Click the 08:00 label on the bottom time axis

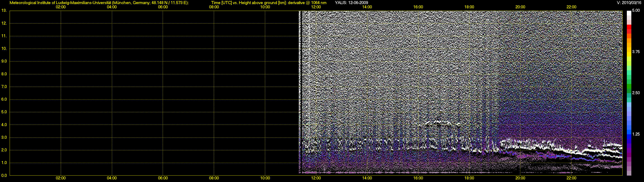[214, 178]
